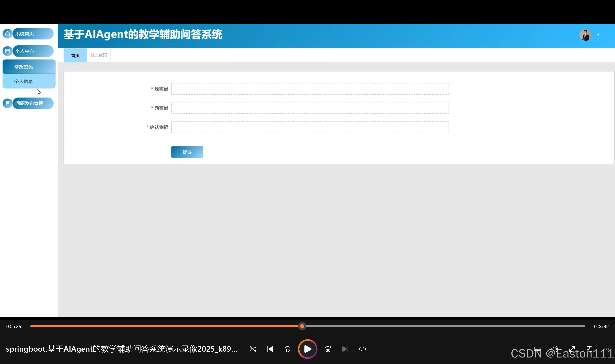Toggle repeat mode
Image resolution: width=615 pixels, height=364 pixels.
363,349
